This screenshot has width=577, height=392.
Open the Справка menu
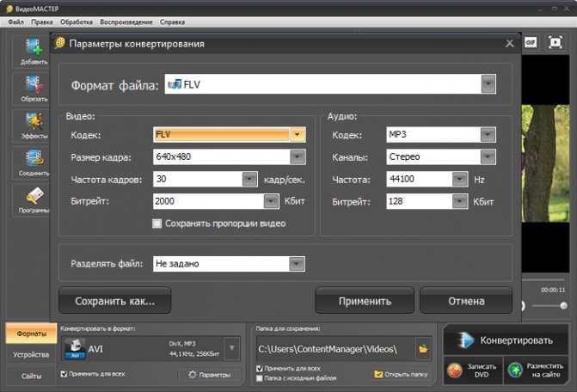coord(172,22)
